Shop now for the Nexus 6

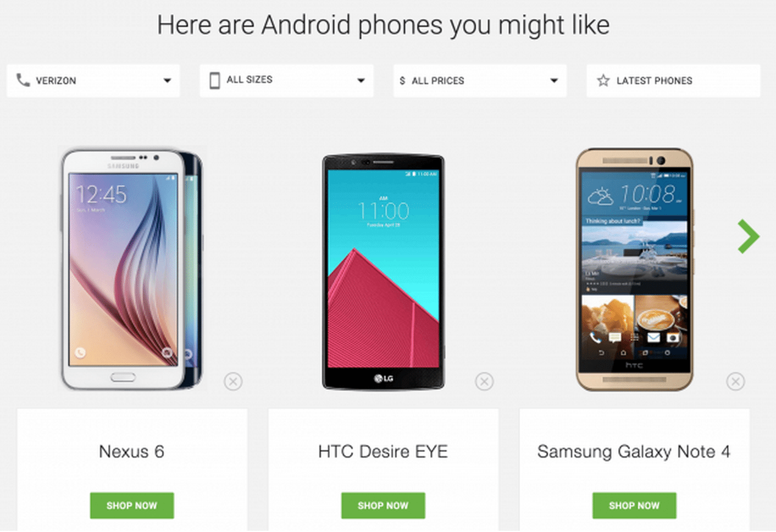(132, 506)
